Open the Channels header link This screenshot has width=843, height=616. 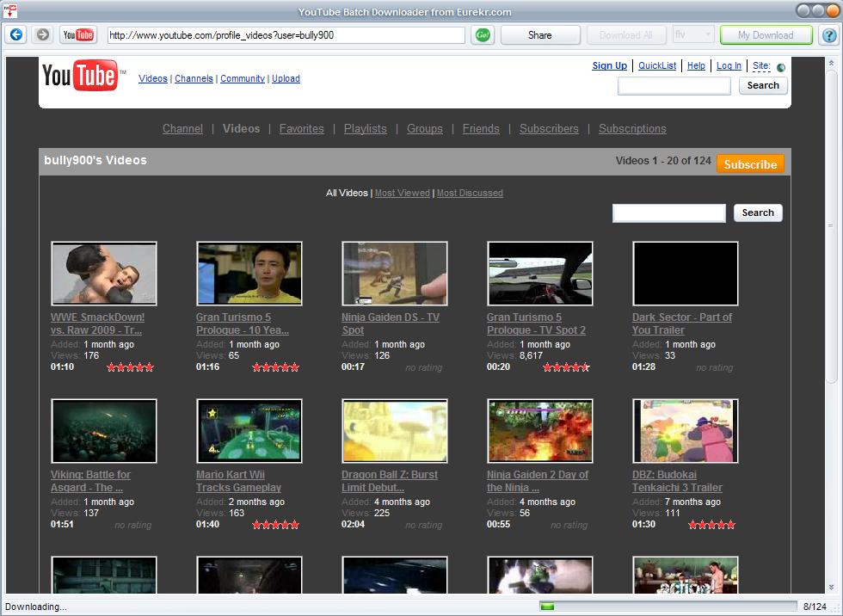[194, 78]
